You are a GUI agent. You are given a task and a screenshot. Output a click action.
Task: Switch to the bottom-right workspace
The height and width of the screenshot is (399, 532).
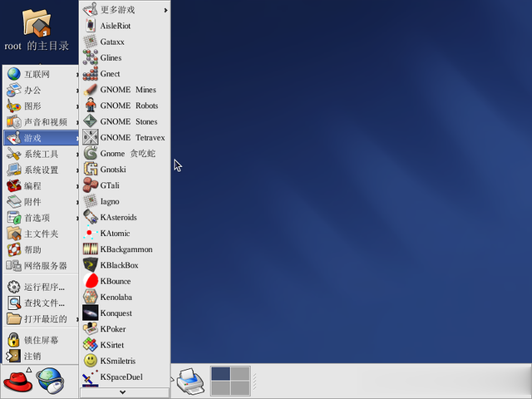pyautogui.click(x=240, y=388)
